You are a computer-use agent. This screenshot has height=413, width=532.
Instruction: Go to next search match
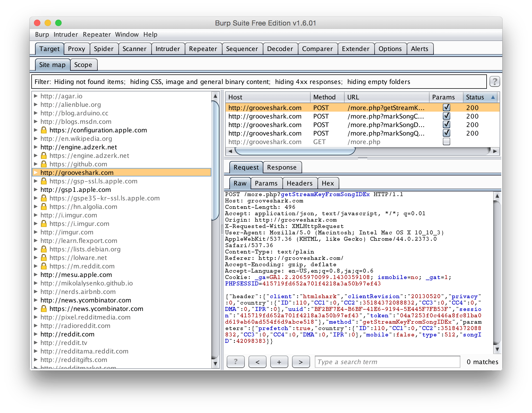(301, 362)
